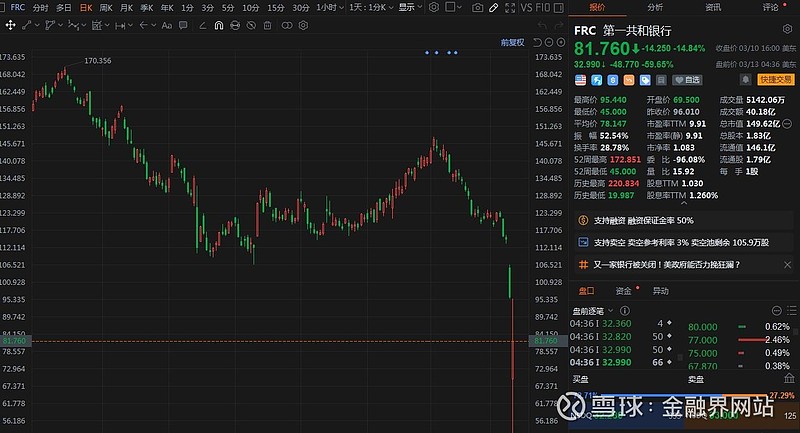
Task: Open chart settings gear next to 显示
Action: [434, 7]
